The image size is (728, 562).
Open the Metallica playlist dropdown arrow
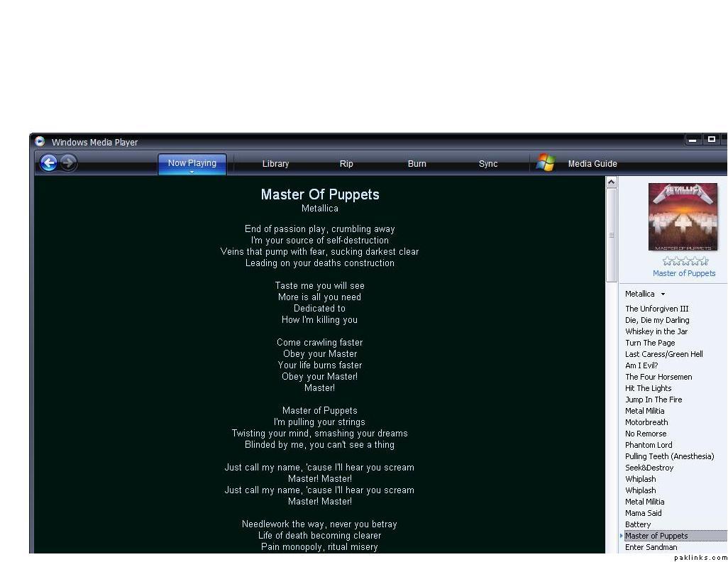(663, 294)
